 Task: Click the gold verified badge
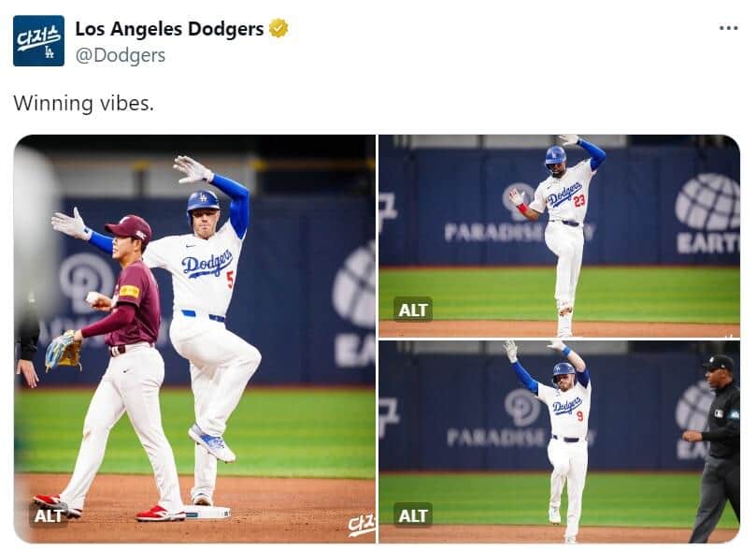(x=278, y=29)
